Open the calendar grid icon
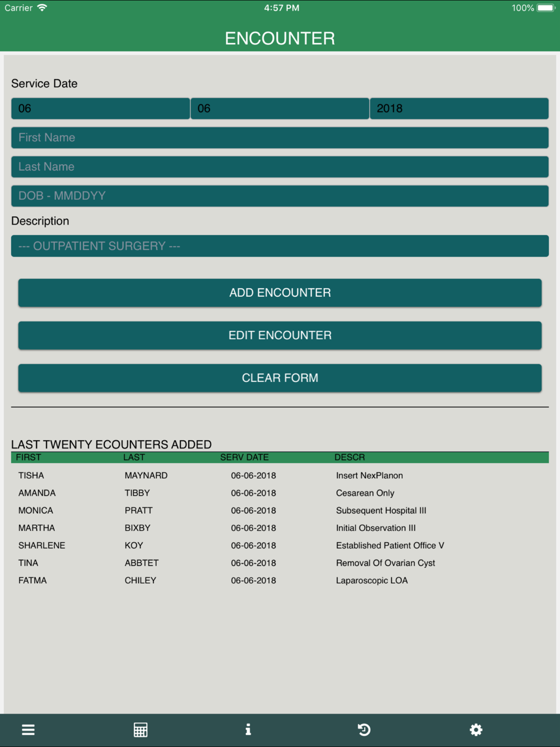The width and height of the screenshot is (560, 747). pyautogui.click(x=141, y=730)
